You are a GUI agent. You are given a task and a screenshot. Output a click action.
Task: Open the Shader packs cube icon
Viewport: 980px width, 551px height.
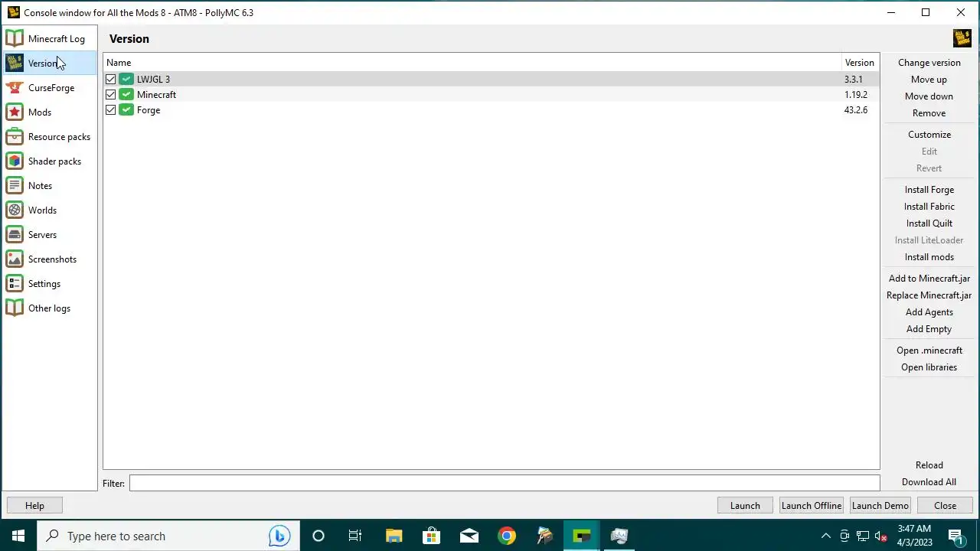(x=15, y=161)
